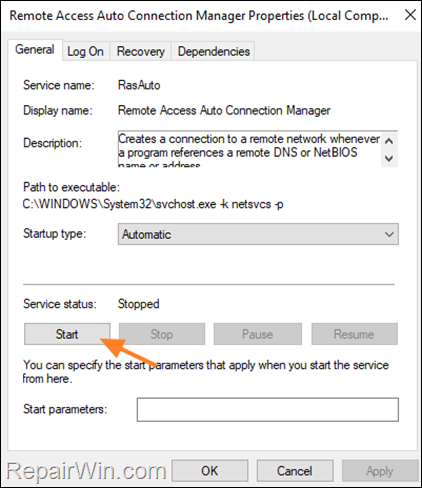Open the Log On tab
The image size is (422, 488).
(x=86, y=51)
